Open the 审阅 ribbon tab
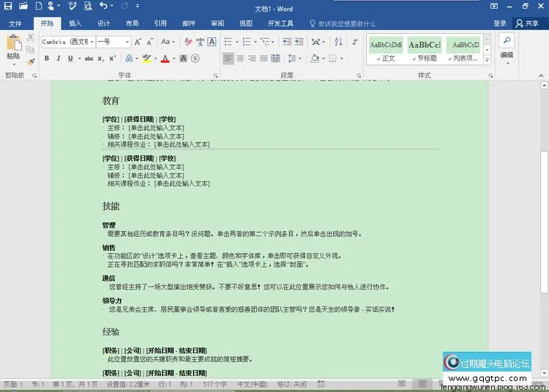The height and width of the screenshot is (392, 549). 217,23
